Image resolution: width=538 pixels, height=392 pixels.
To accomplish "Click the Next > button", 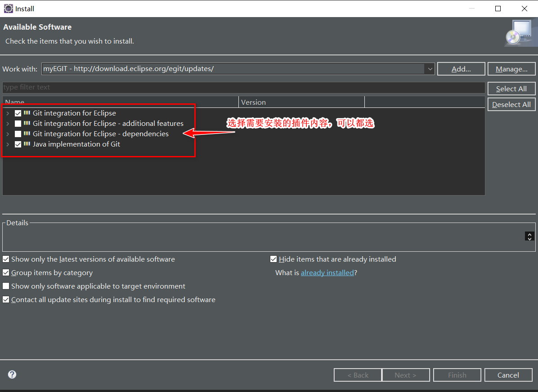I will click(x=406, y=375).
